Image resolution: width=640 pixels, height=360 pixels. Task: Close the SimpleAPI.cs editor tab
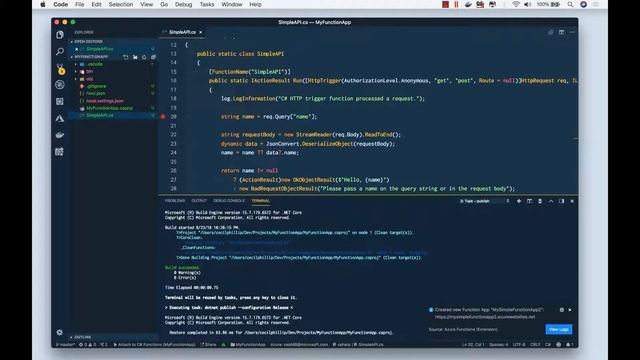point(200,32)
